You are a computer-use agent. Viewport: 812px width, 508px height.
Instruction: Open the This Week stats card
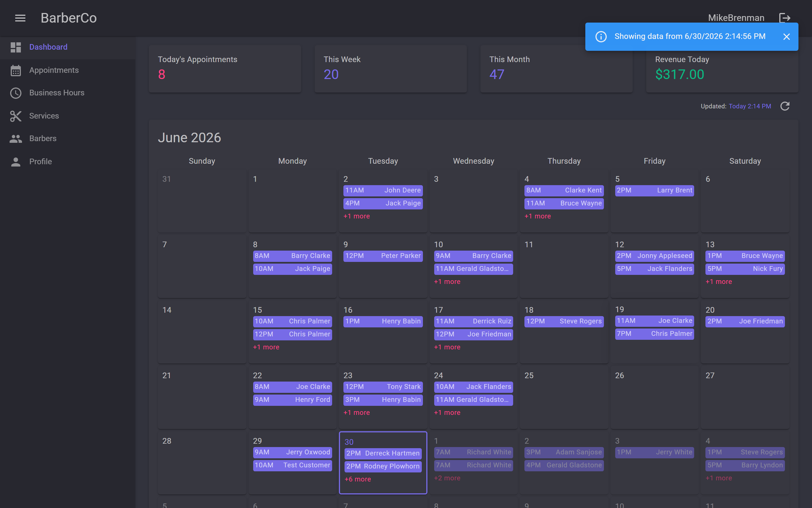click(390, 69)
